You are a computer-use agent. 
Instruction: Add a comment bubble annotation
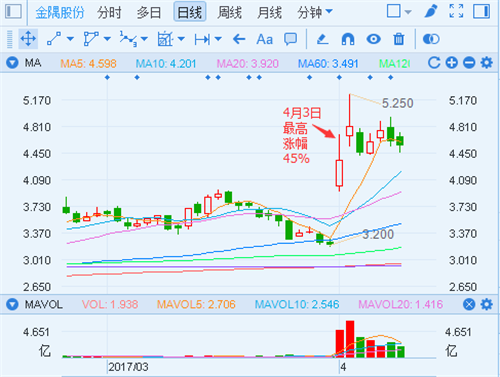[290, 39]
